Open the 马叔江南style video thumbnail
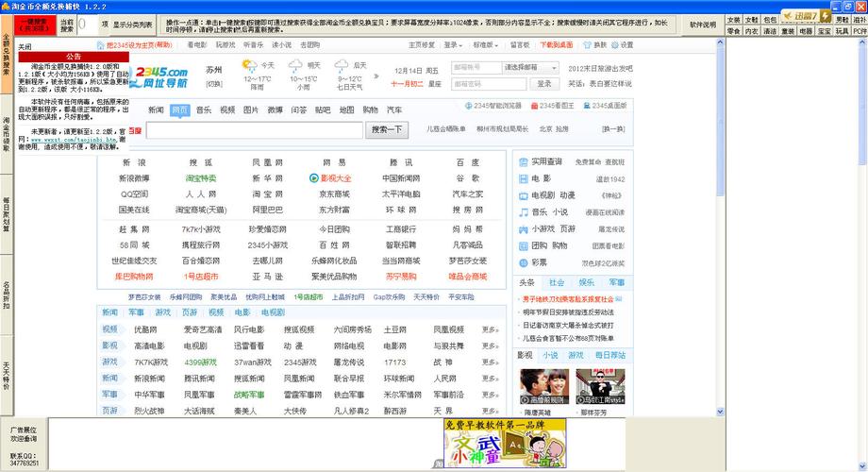This screenshot has width=868, height=472. [x=601, y=386]
